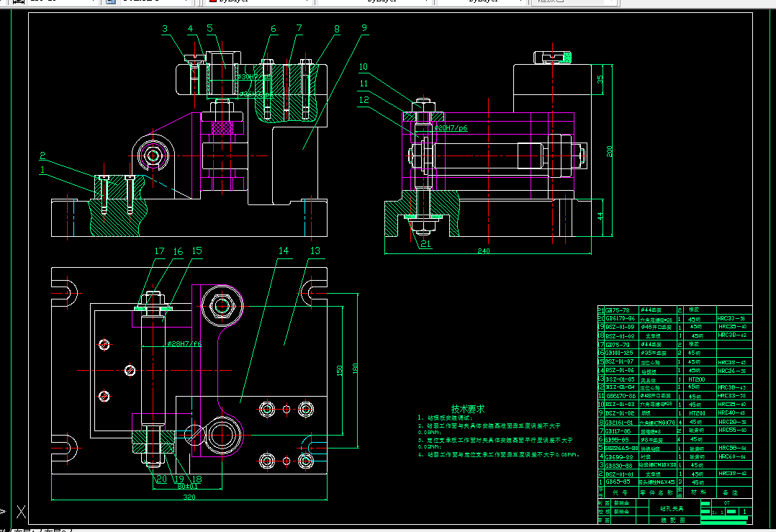
Task: Click the 44 base height dimension text
Action: (600, 216)
